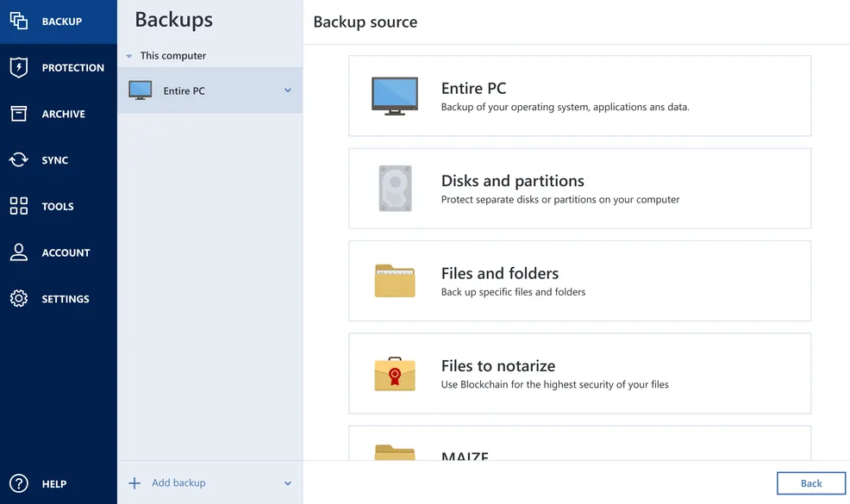Click 'Use Blockchain for the highest security' text

click(x=554, y=384)
